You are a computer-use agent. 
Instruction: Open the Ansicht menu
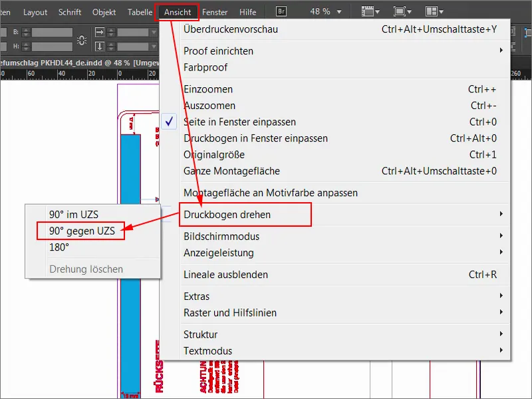pos(177,12)
